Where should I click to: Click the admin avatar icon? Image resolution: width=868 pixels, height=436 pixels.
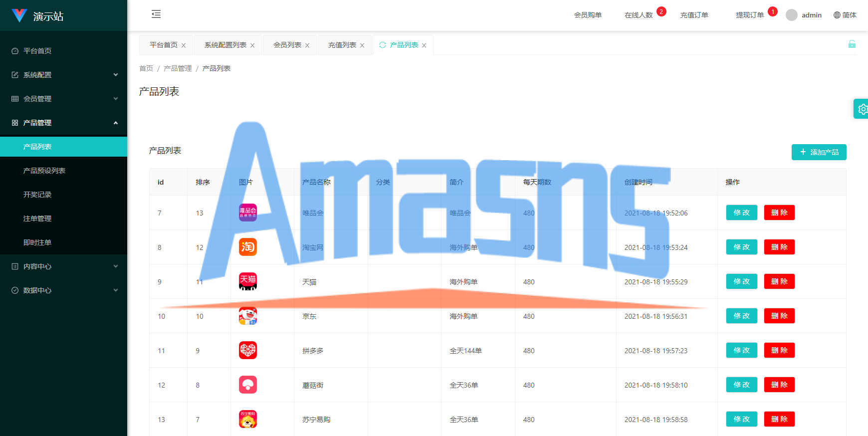coord(791,15)
